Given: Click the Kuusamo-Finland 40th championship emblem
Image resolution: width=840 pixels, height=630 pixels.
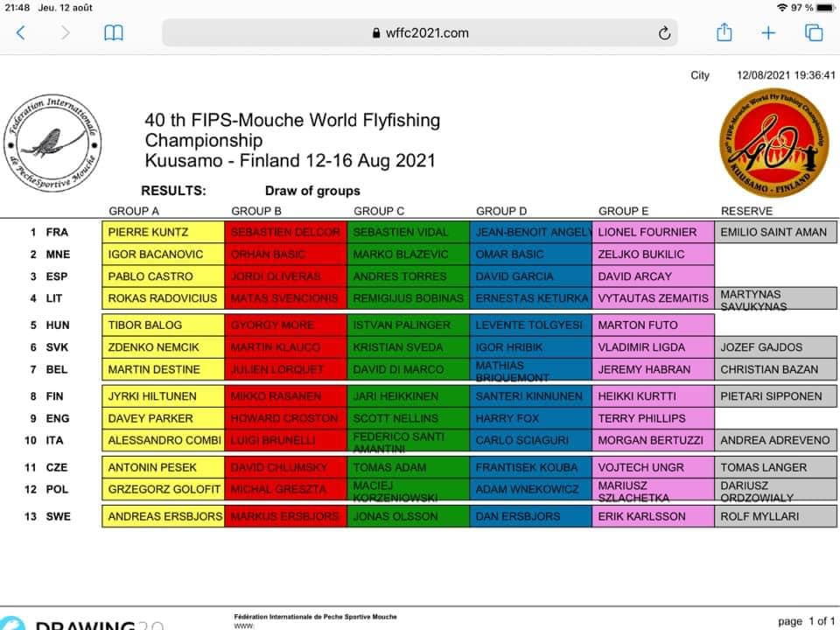Looking at the screenshot, I should click(x=773, y=144).
